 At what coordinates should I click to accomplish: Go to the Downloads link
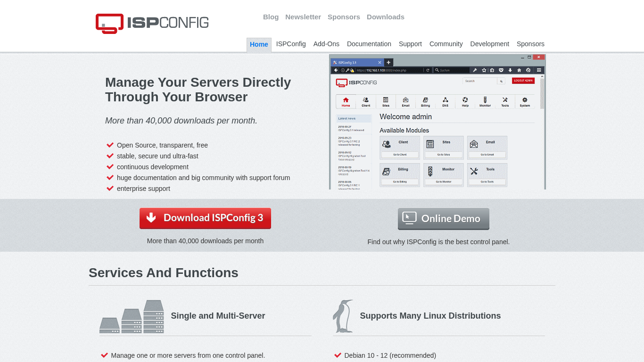point(386,17)
